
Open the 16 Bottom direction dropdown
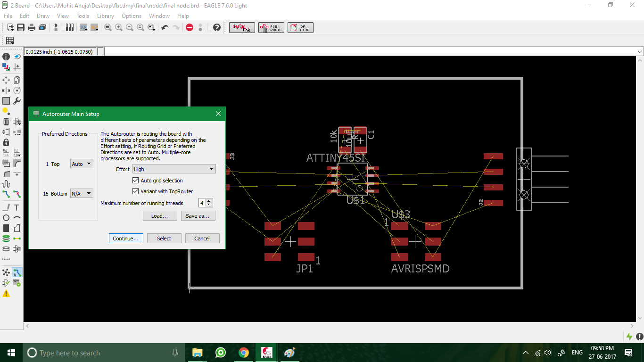click(x=82, y=193)
